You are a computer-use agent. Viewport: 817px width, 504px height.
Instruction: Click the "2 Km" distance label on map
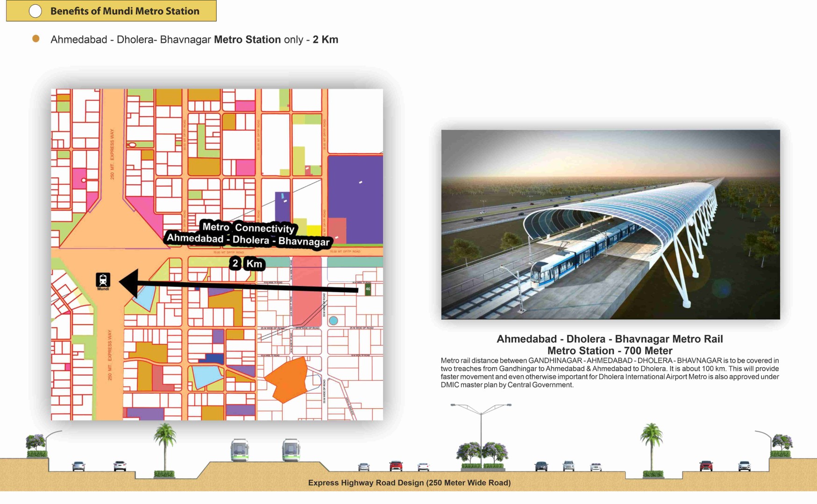click(x=247, y=264)
